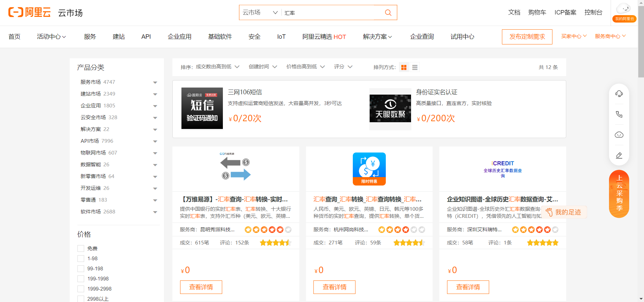Expand the 服务市场 category
Screen dimensions: 644x302
(x=155, y=82)
